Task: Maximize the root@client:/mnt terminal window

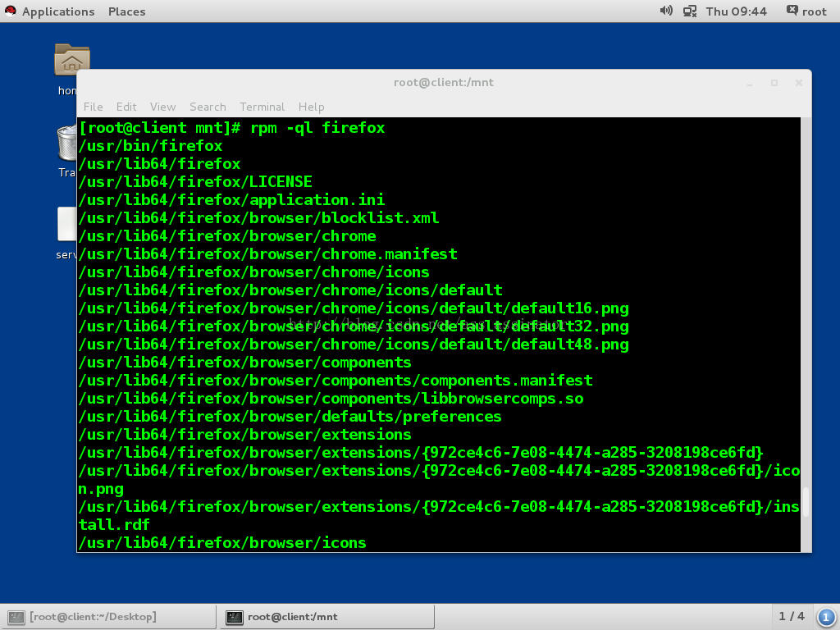Action: pyautogui.click(x=774, y=83)
